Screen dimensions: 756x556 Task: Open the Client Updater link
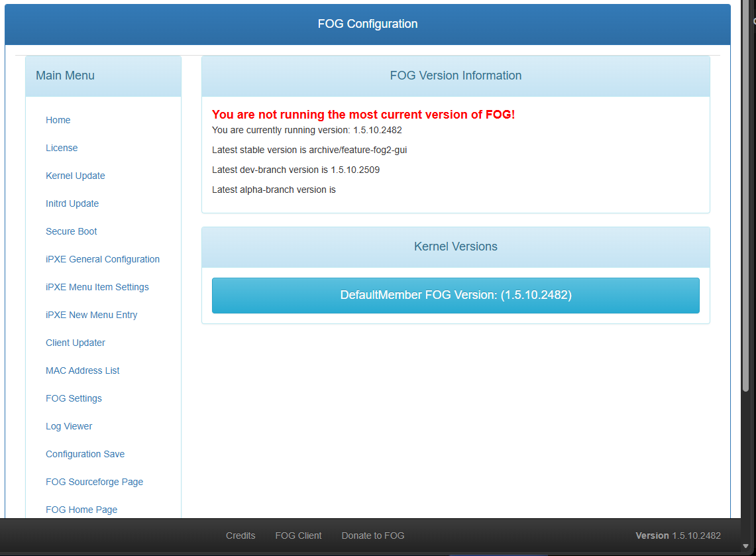tap(76, 343)
